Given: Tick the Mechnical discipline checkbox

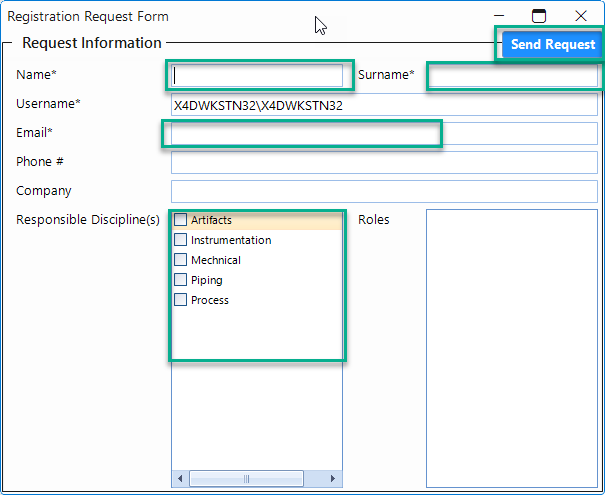Looking at the screenshot, I should (181, 260).
